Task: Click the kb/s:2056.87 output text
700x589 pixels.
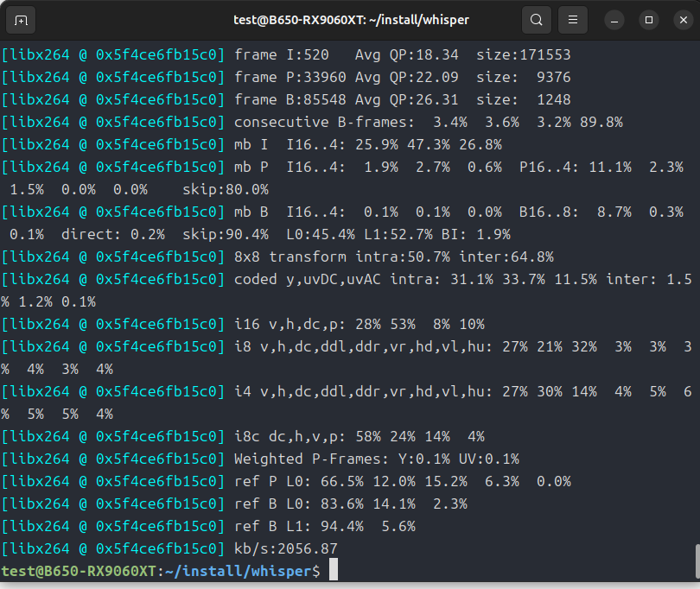Action: click(x=285, y=548)
